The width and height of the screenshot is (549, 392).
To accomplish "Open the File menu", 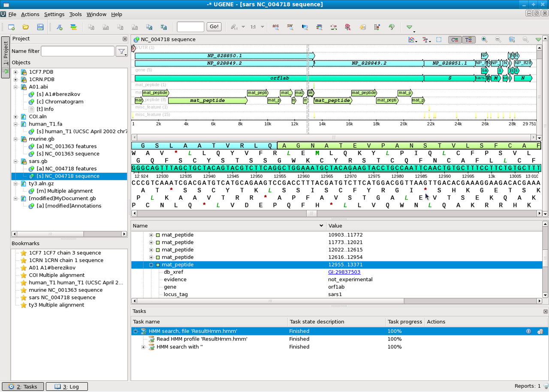I will pos(12,14).
